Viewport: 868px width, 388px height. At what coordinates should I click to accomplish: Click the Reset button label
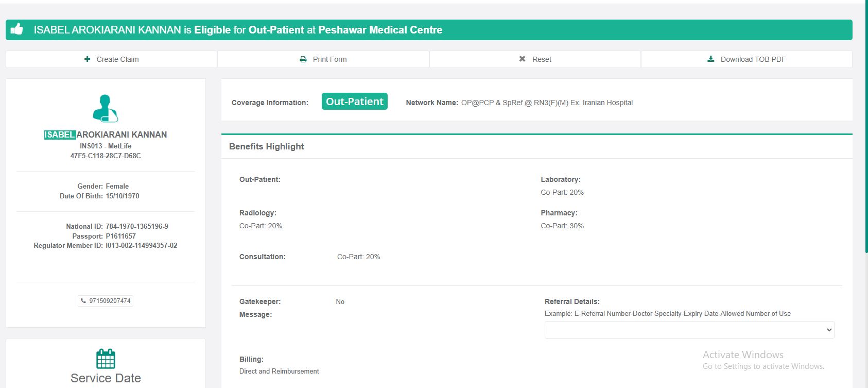(x=542, y=59)
